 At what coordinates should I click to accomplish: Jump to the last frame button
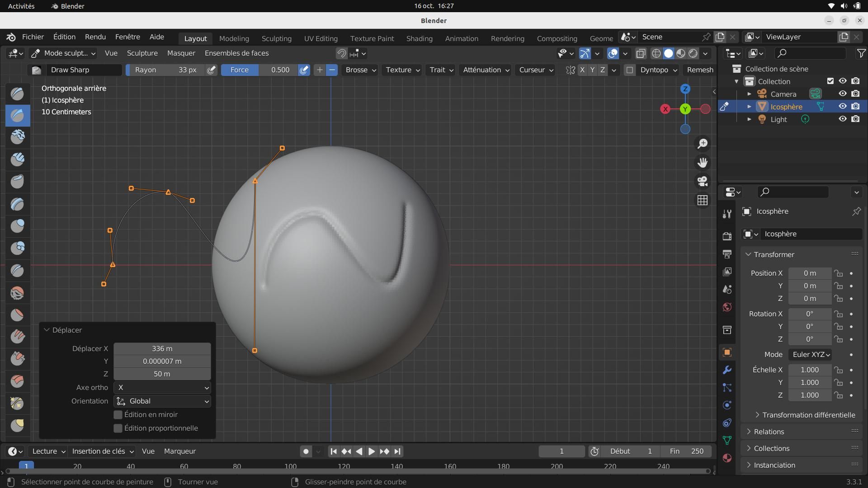coord(397,451)
